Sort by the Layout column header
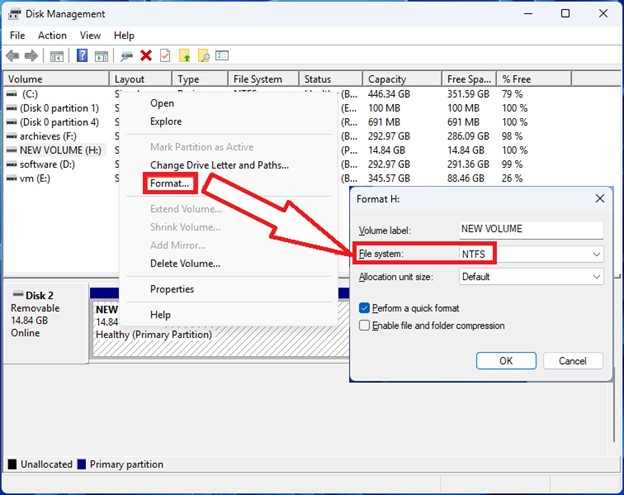Screen dimensions: 624x495 (140, 79)
